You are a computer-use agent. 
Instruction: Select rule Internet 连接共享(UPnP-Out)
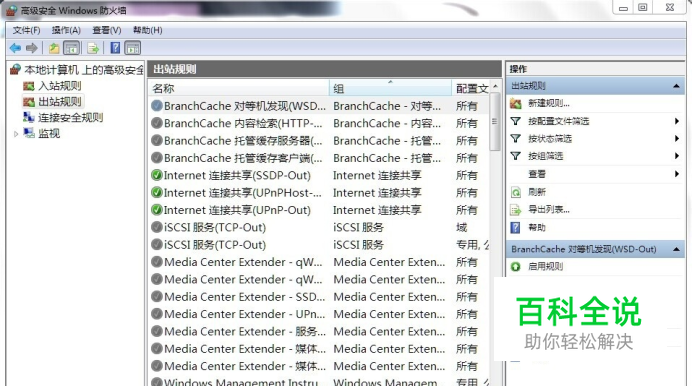click(x=237, y=210)
